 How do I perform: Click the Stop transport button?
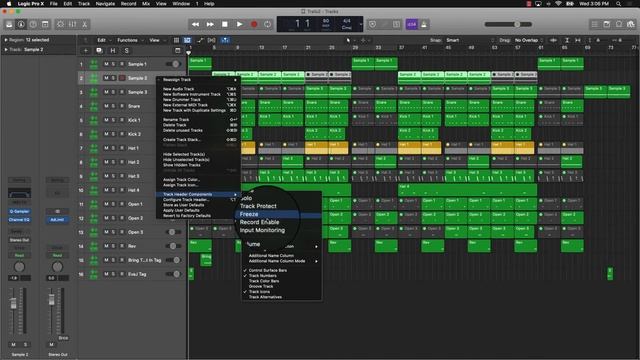[x=224, y=24]
